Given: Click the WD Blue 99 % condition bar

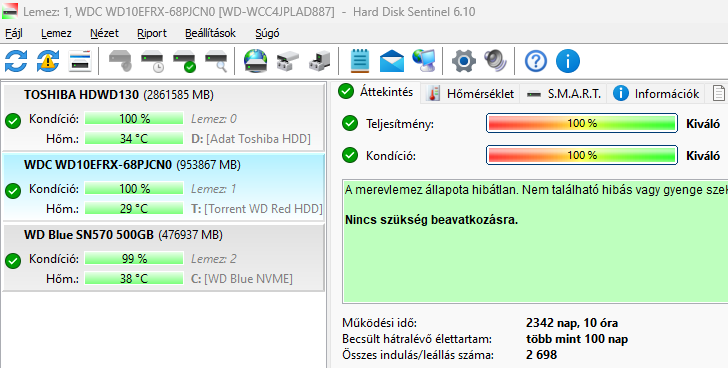Looking at the screenshot, I should coord(134,258).
